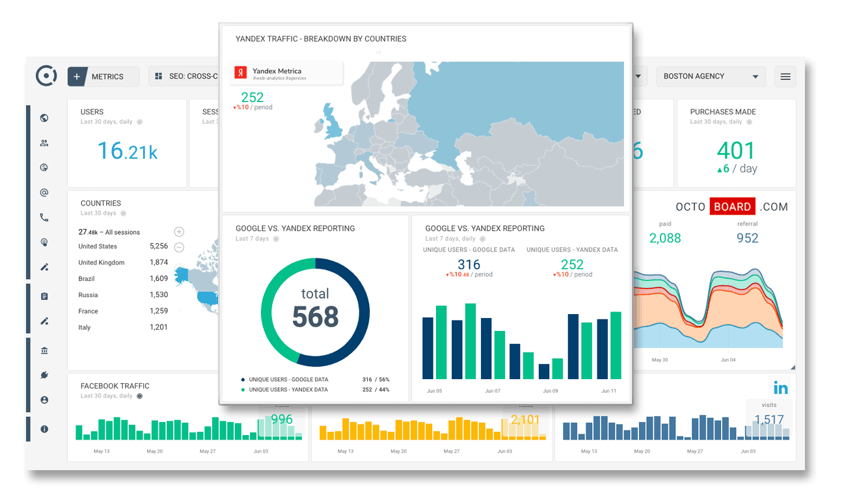Open the hamburger menu icon

785,77
